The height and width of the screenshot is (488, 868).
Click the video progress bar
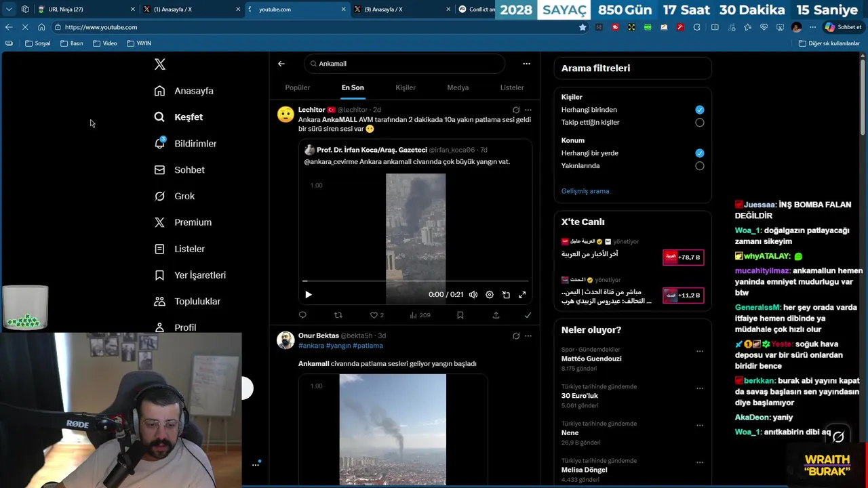415,281
